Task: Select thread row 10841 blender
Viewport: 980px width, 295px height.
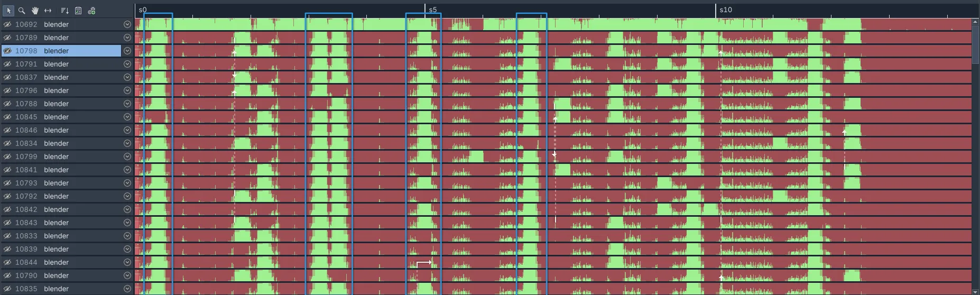Action: click(56, 170)
